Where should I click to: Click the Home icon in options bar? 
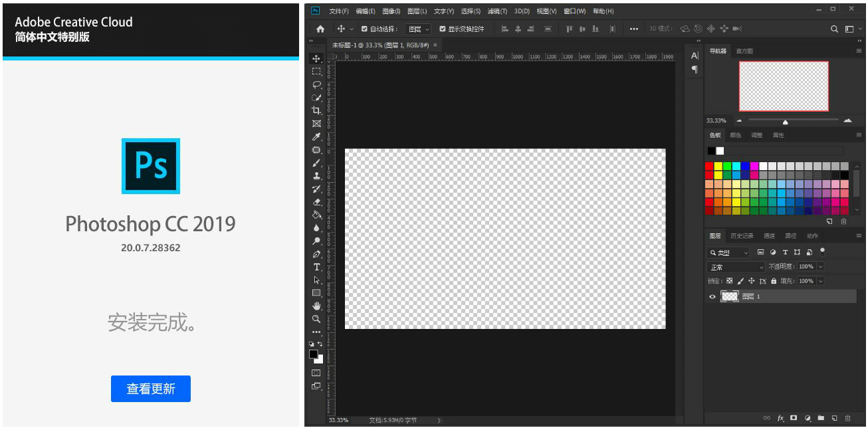tap(320, 29)
